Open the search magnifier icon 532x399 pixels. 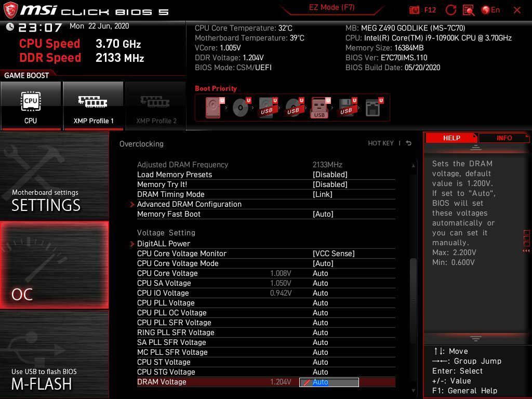469,10
